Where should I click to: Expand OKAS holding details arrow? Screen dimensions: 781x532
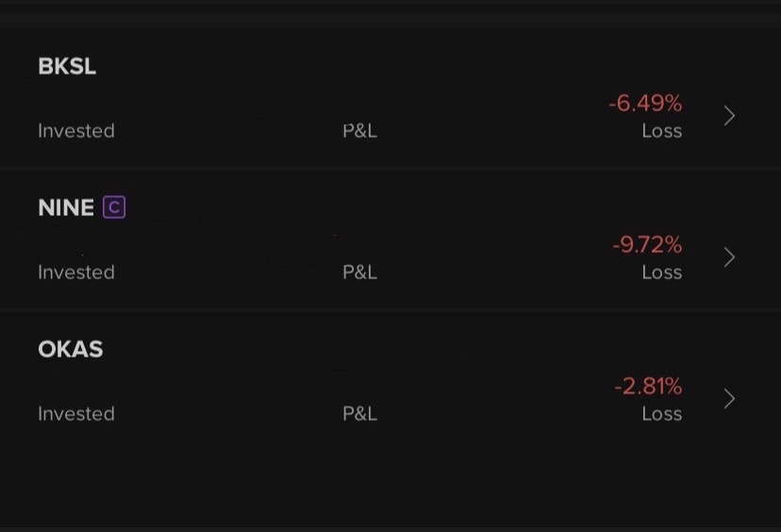pos(729,399)
